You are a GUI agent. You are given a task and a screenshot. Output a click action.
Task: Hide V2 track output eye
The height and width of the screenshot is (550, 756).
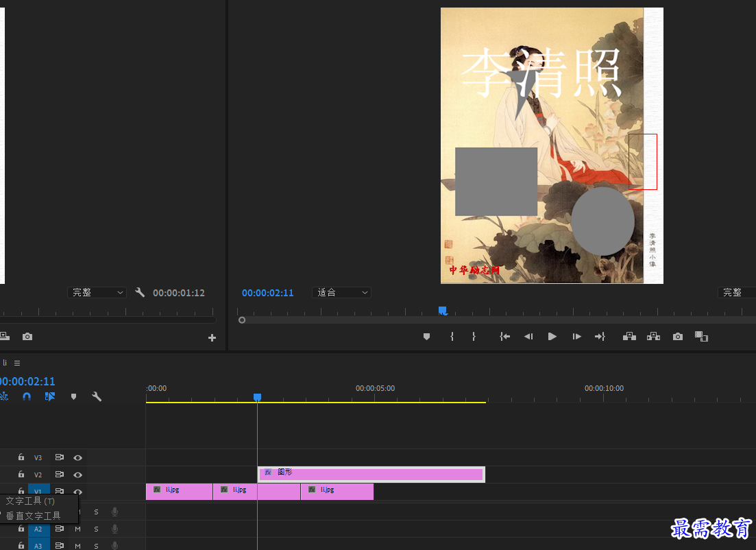tap(77, 475)
